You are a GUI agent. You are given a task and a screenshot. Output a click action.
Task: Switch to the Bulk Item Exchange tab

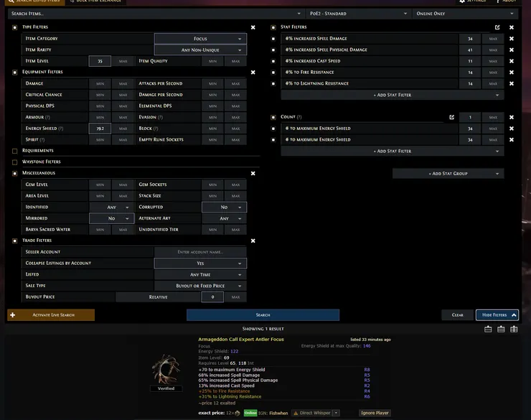click(95, 1)
